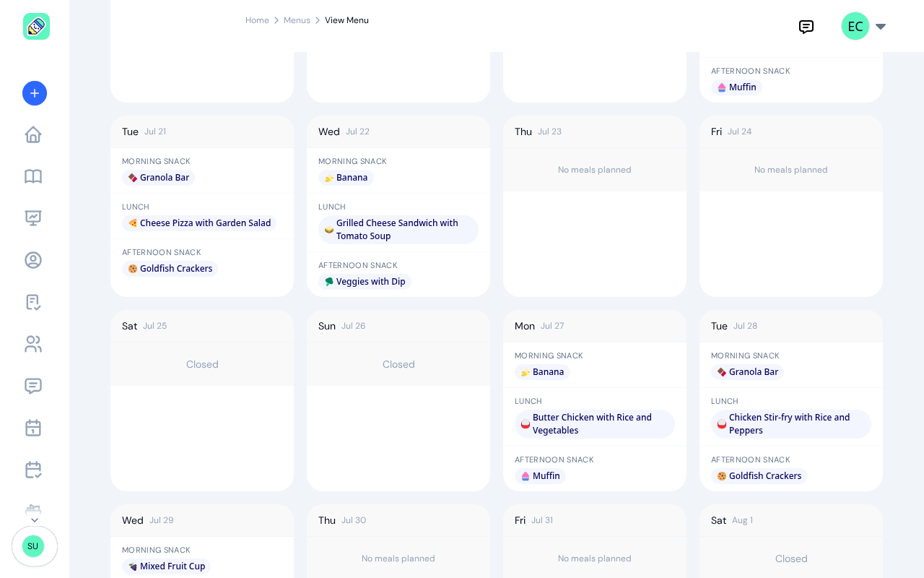Expand sidebar with the down chevron
Image resolution: width=924 pixels, height=578 pixels.
coord(35,520)
